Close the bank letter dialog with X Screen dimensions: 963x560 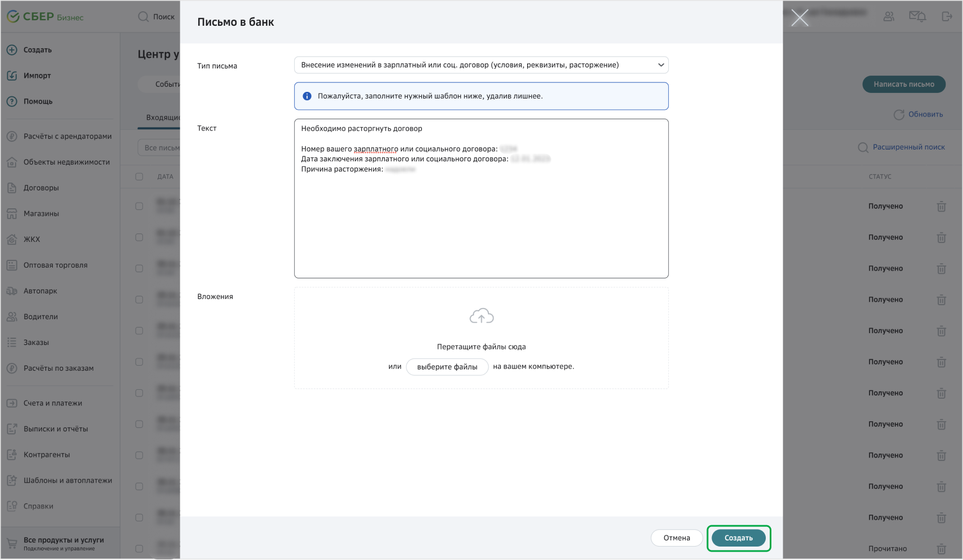(799, 18)
